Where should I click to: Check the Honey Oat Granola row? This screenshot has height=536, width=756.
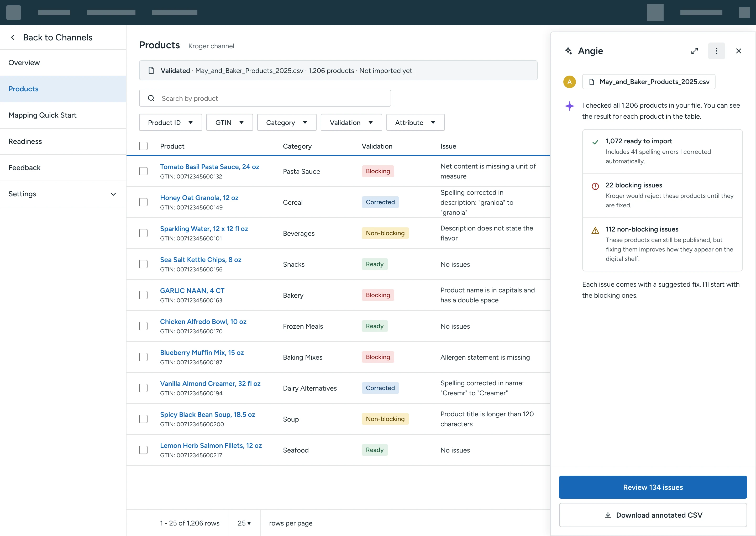(143, 202)
